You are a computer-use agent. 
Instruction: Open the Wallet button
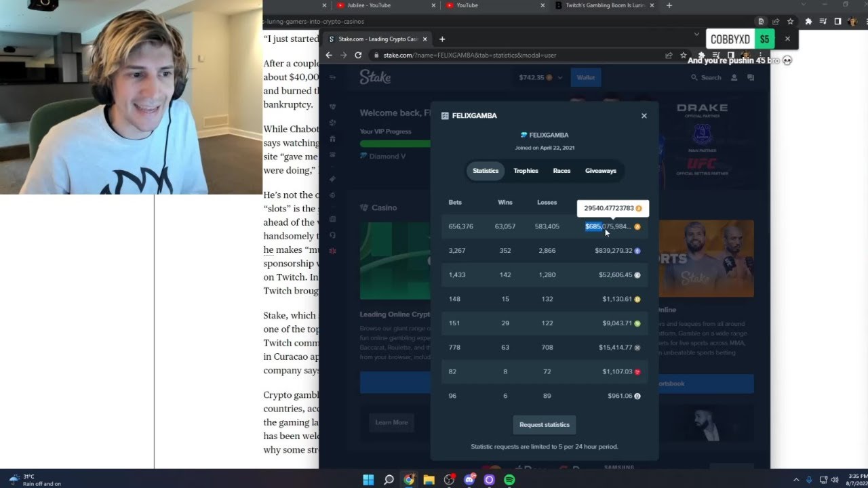(586, 77)
